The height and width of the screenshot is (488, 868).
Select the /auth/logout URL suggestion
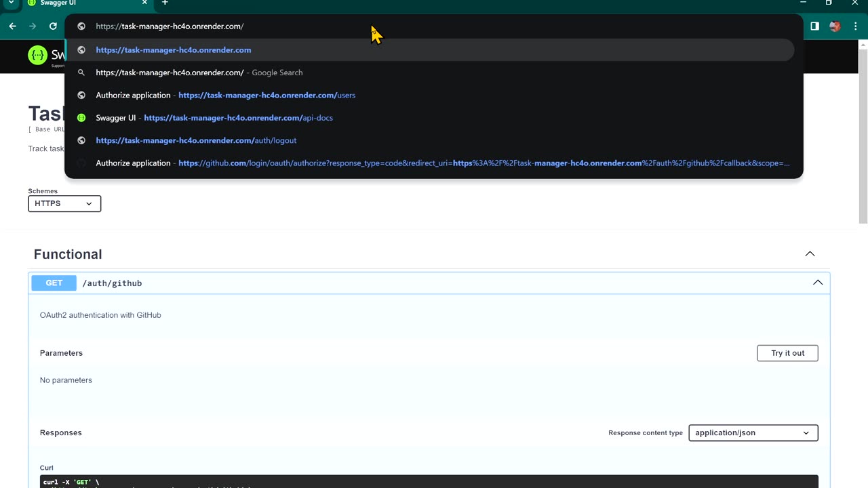coord(430,140)
